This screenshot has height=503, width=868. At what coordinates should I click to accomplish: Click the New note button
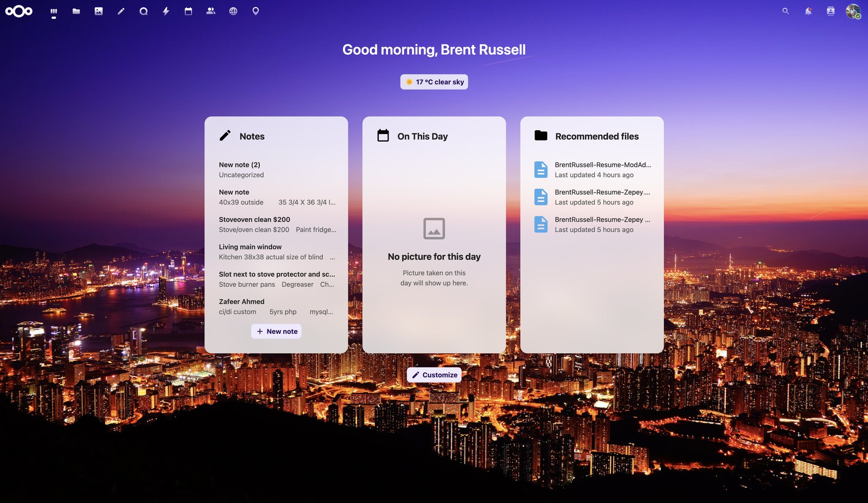click(x=277, y=332)
